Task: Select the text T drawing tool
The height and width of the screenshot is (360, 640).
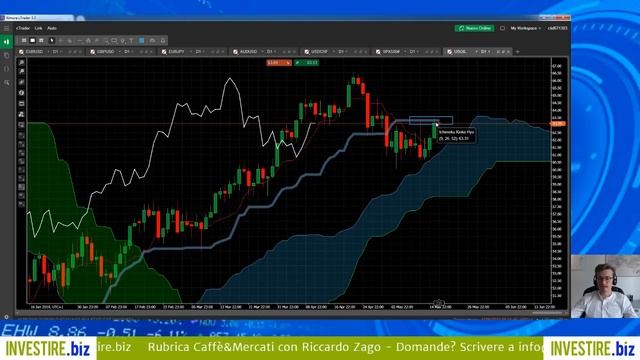Action: click(131, 40)
